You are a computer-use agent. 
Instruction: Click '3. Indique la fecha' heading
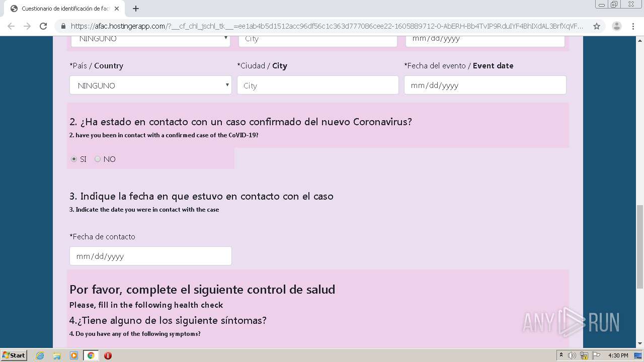pos(201,196)
